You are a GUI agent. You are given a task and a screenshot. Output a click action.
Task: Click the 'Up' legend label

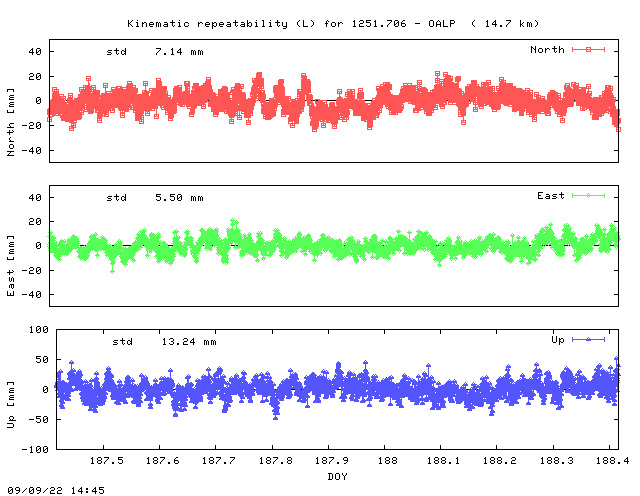(x=558, y=340)
